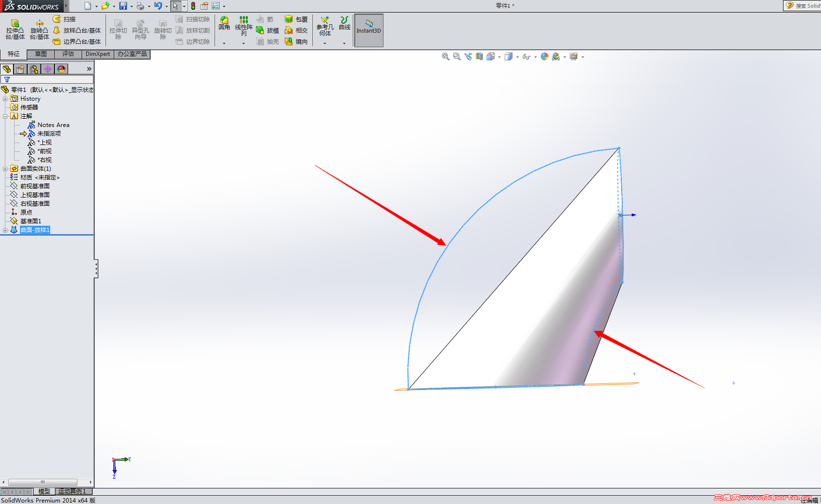Viewport: 821px width, 504px height.
Task: Open the 曲线 curves tool
Action: click(345, 23)
